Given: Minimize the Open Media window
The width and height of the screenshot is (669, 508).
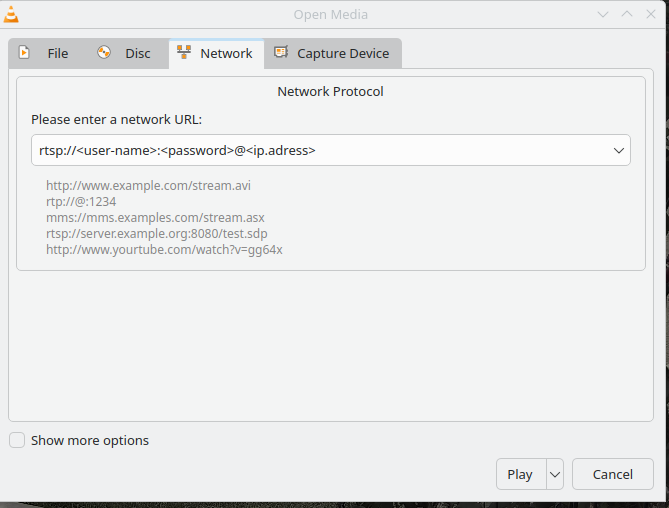Looking at the screenshot, I should (603, 14).
